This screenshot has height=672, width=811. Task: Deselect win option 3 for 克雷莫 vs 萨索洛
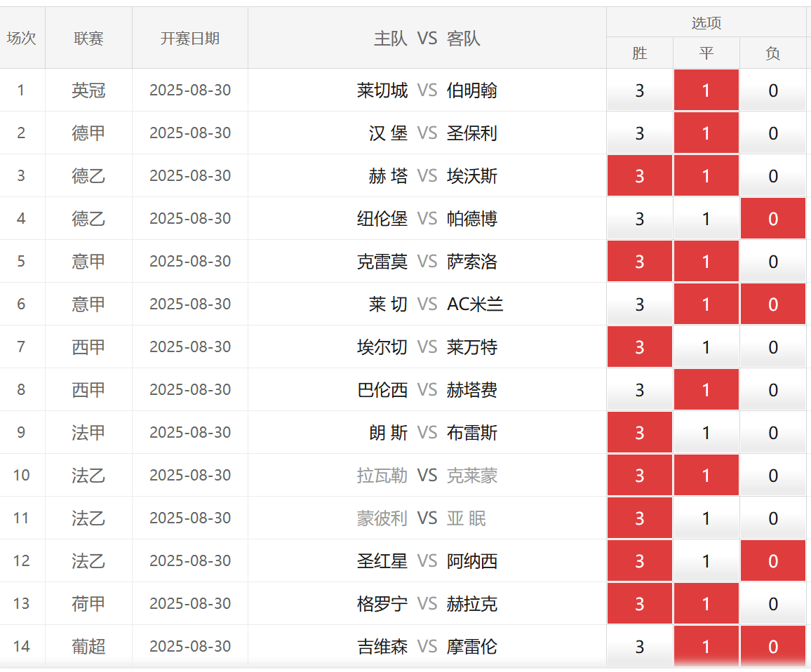pos(640,261)
